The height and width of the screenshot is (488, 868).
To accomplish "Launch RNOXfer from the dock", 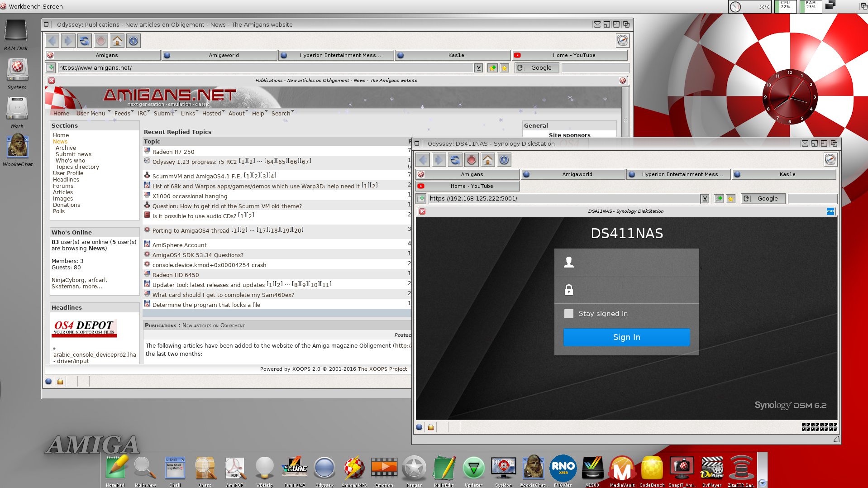I will pos(563,469).
